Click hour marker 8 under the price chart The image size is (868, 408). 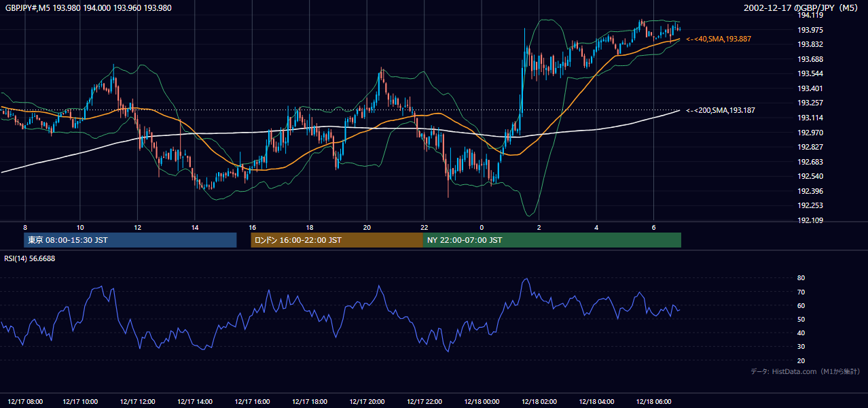(x=25, y=227)
